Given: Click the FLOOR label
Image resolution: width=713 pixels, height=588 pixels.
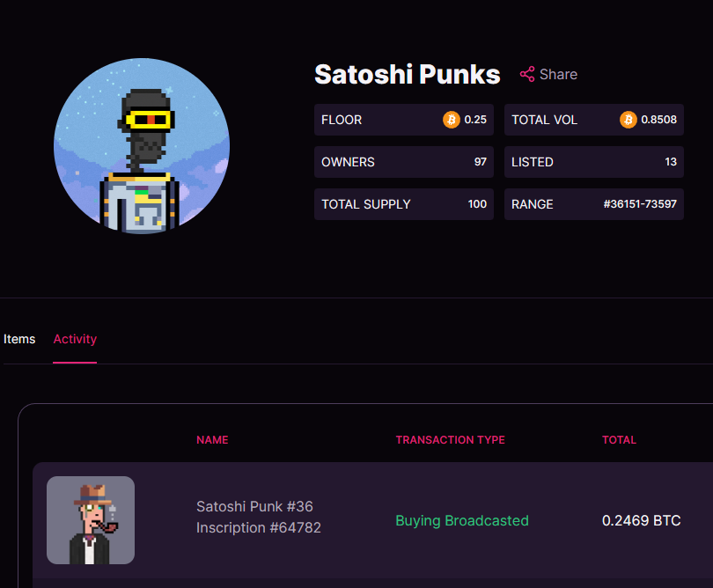Looking at the screenshot, I should pos(342,120).
